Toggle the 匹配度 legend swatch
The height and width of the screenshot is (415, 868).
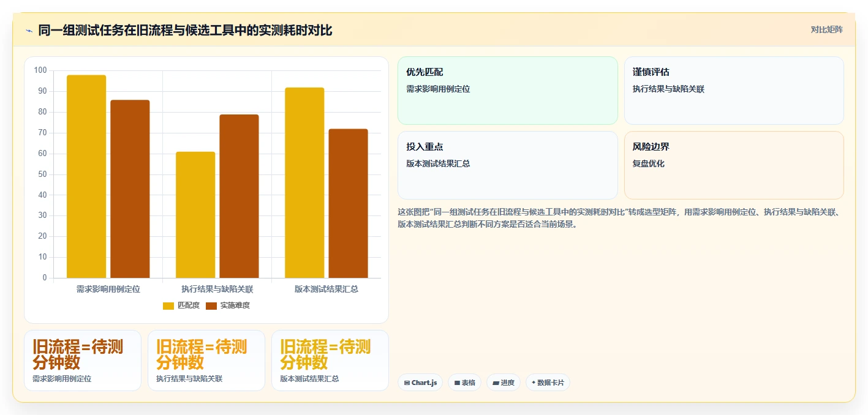(x=168, y=305)
